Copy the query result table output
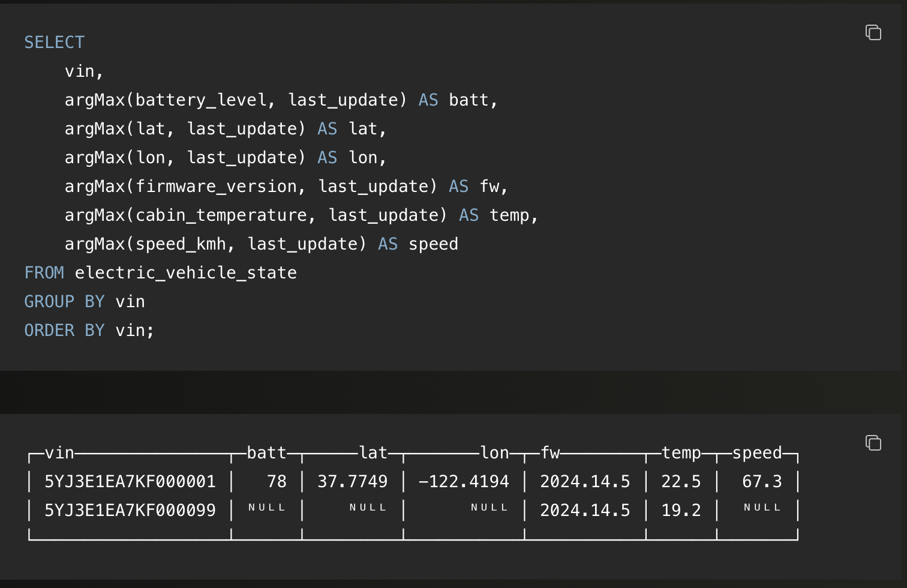This screenshot has height=588, width=907. [x=873, y=443]
